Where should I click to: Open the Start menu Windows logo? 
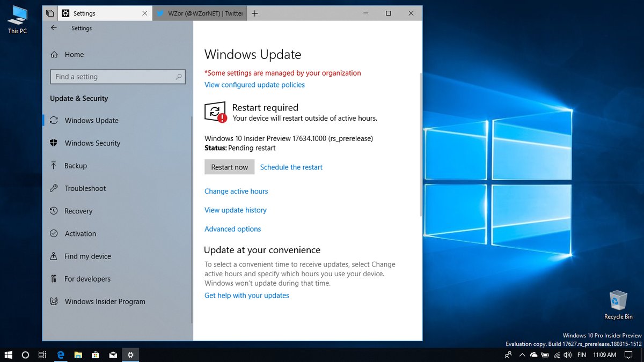pos(9,355)
